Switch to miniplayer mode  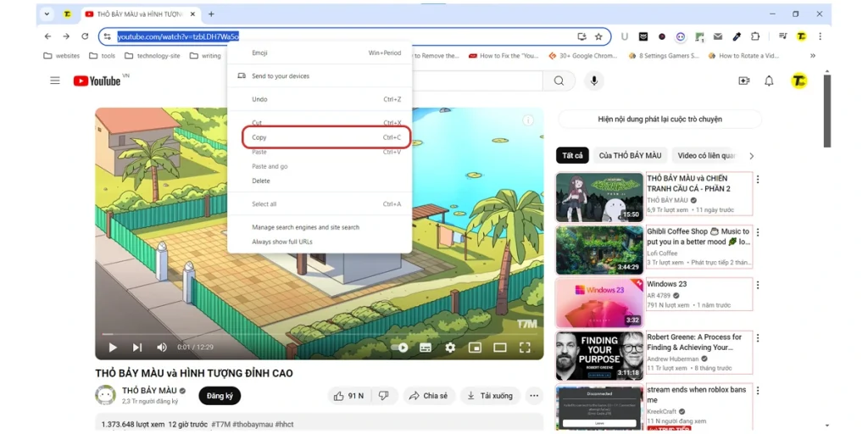(475, 348)
